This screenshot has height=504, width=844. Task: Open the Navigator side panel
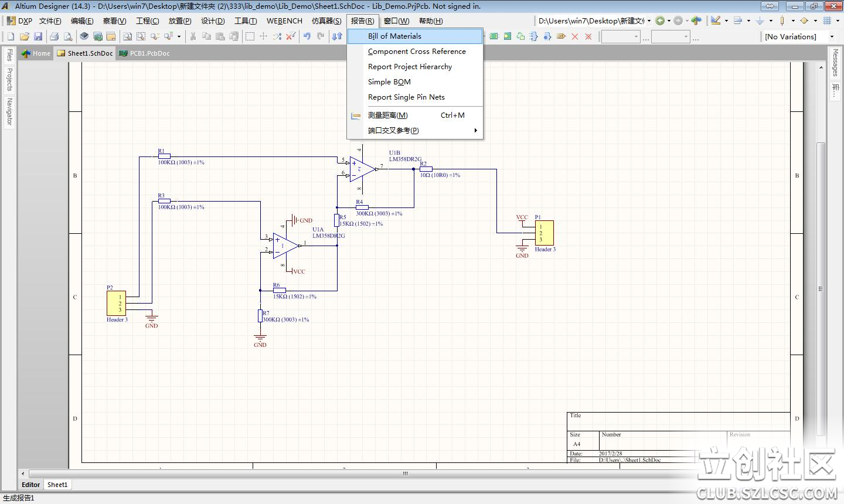point(9,111)
